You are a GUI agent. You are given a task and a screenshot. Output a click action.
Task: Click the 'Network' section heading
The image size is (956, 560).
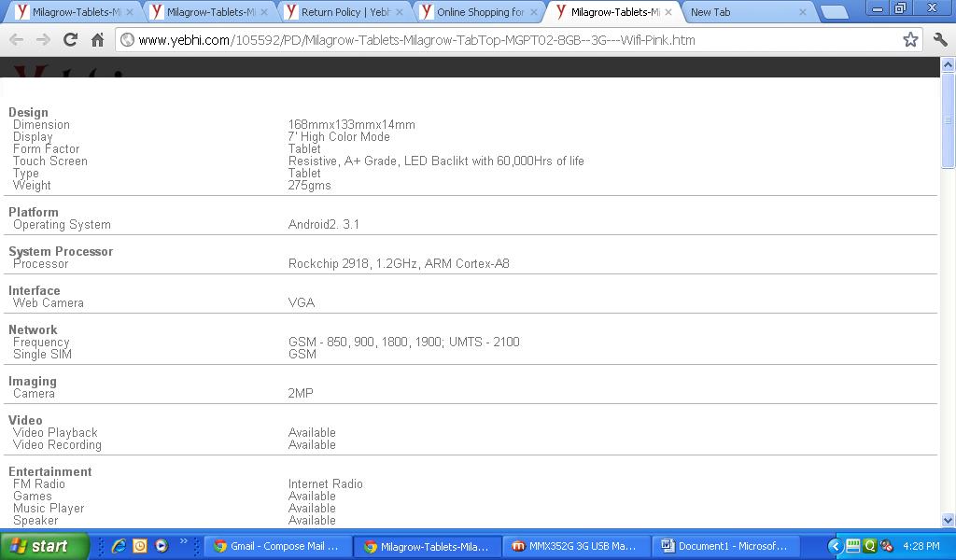tap(33, 330)
